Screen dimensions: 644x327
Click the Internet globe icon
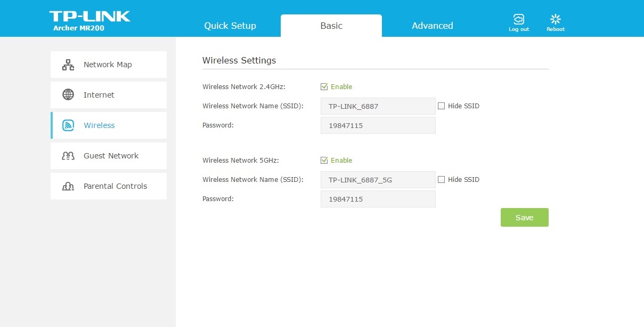(68, 95)
